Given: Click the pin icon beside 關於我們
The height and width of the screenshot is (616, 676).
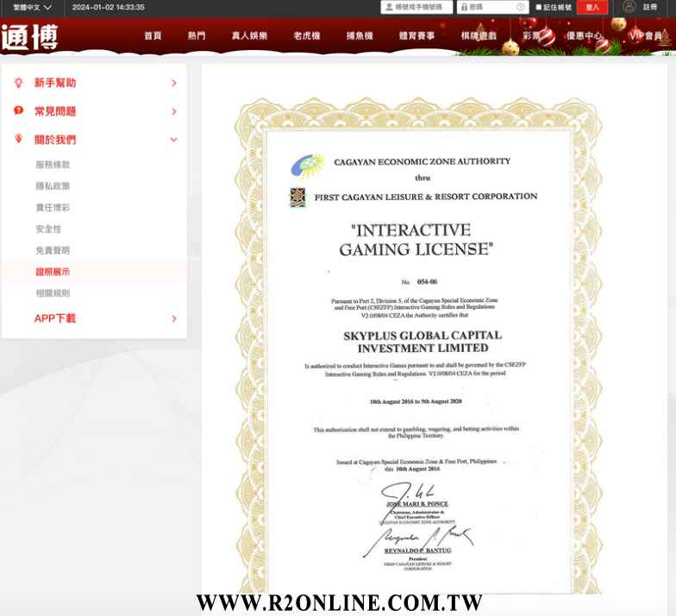Looking at the screenshot, I should (18, 138).
